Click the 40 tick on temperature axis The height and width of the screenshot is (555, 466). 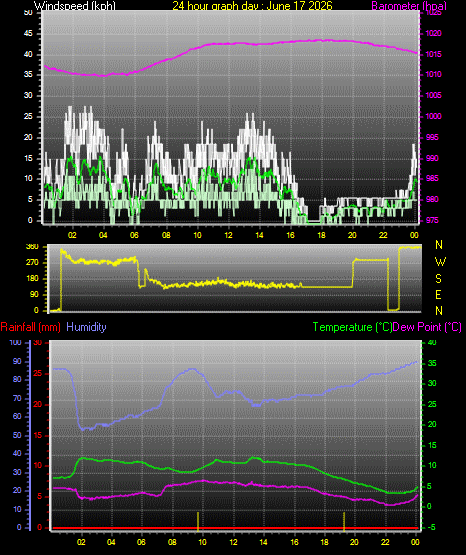432,343
